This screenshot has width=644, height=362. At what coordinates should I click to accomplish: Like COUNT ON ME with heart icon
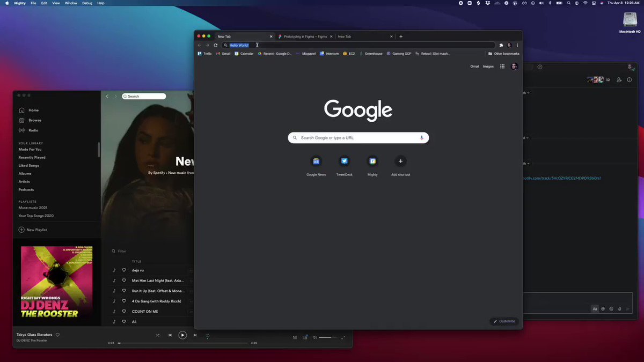tap(123, 312)
